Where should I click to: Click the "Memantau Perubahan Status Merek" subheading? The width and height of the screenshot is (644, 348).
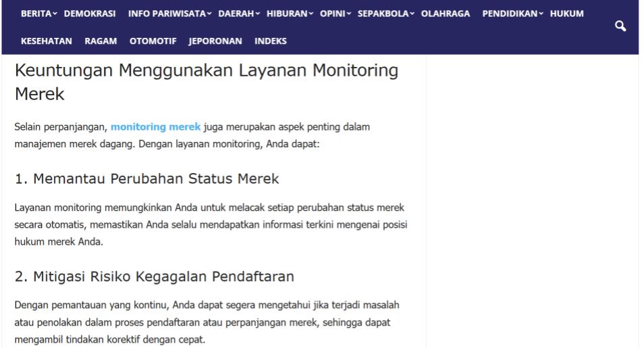click(x=146, y=179)
